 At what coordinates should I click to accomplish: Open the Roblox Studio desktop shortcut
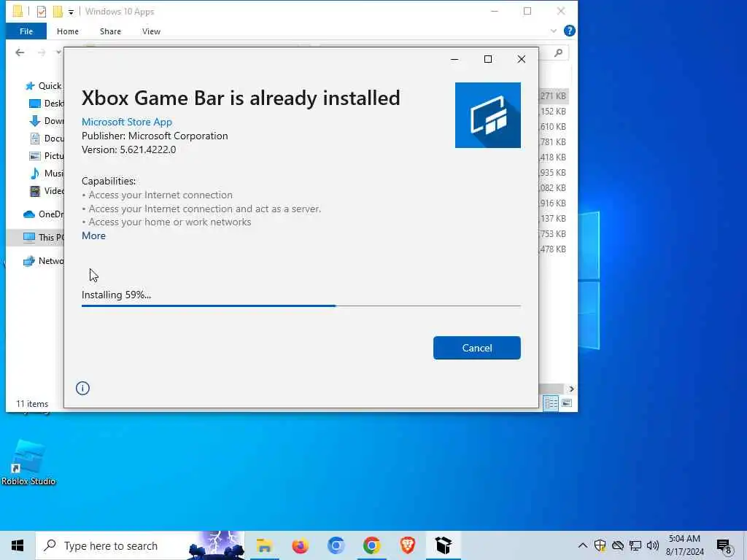28,463
